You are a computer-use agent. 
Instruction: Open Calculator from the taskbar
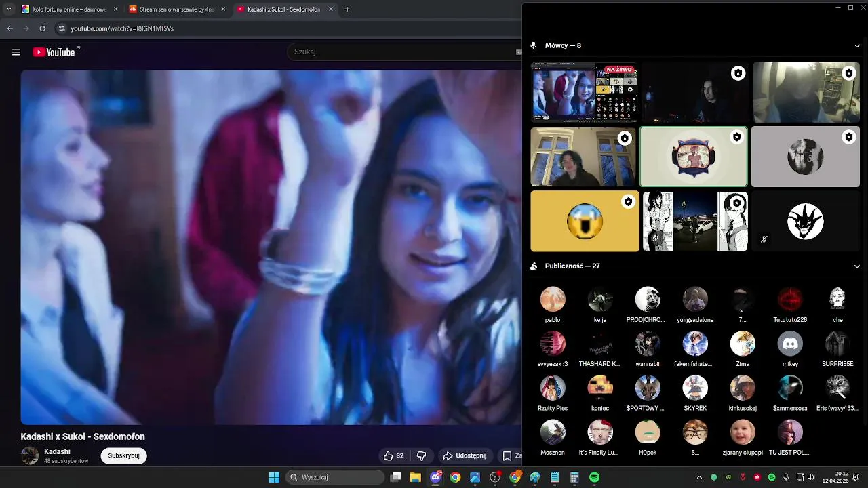574,477
